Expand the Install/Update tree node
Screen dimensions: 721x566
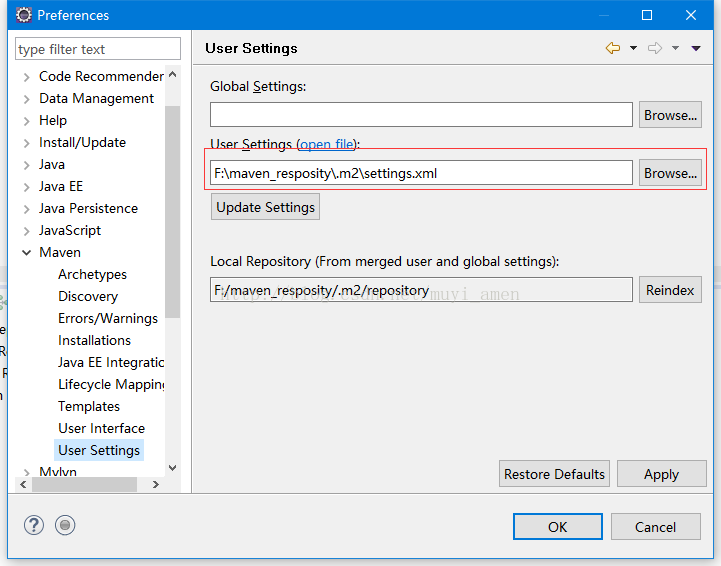[27, 143]
